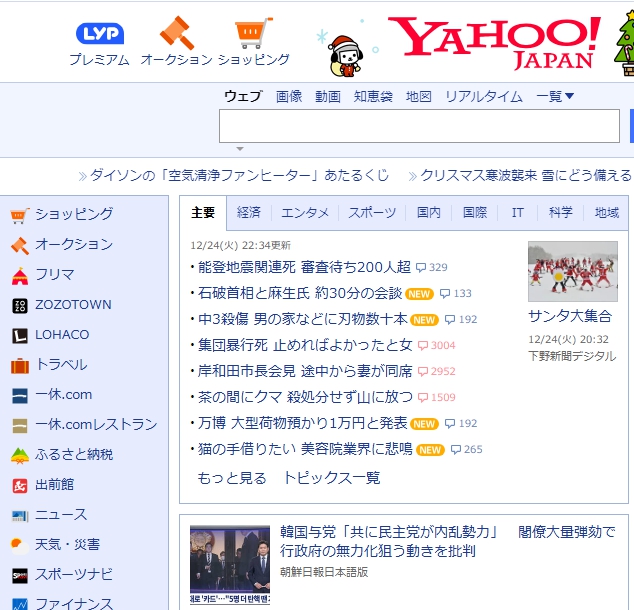The height and width of the screenshot is (610, 634).
Task: Switch to the IT news tab
Action: (518, 213)
